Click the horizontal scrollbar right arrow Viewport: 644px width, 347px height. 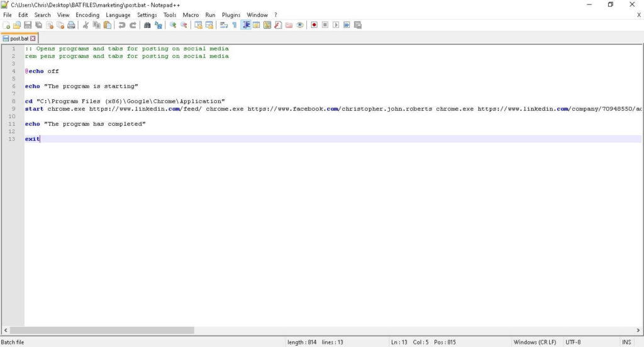coord(638,330)
